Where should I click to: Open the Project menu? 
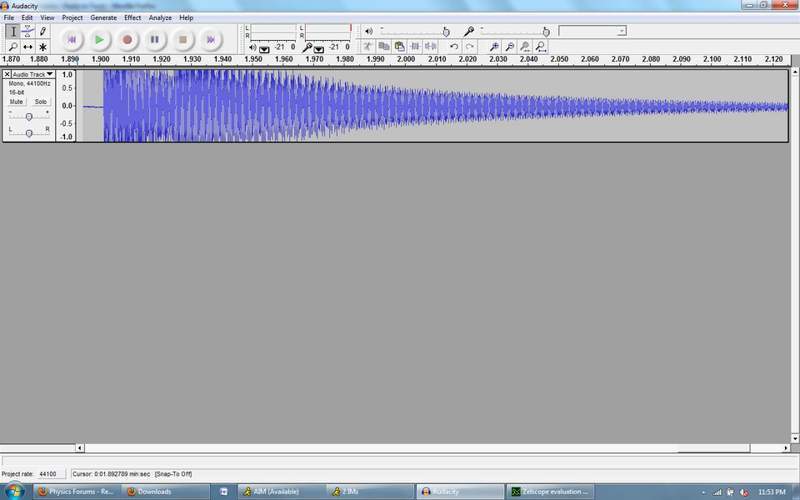72,17
